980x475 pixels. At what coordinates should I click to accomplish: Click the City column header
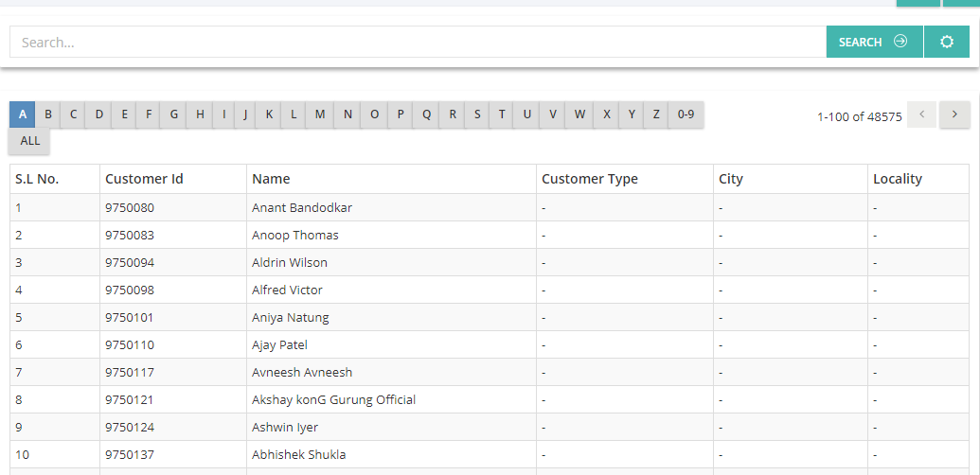[x=731, y=179]
